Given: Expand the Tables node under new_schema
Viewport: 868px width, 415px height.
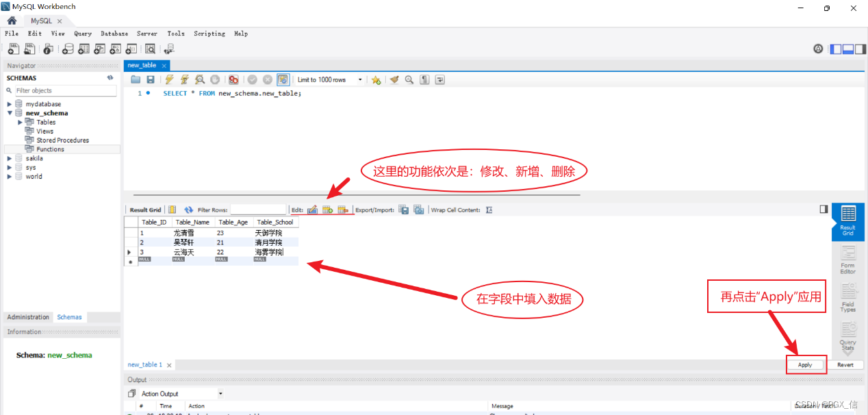Looking at the screenshot, I should point(21,122).
